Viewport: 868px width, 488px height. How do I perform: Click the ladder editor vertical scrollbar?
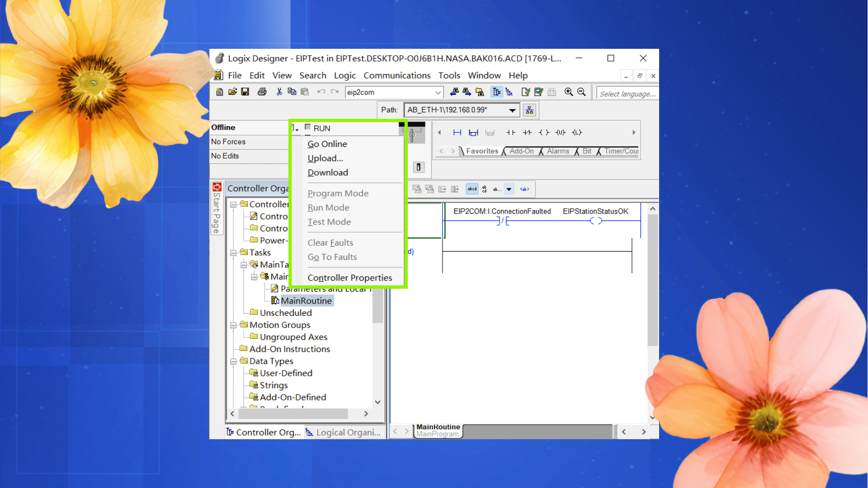pos(652,280)
